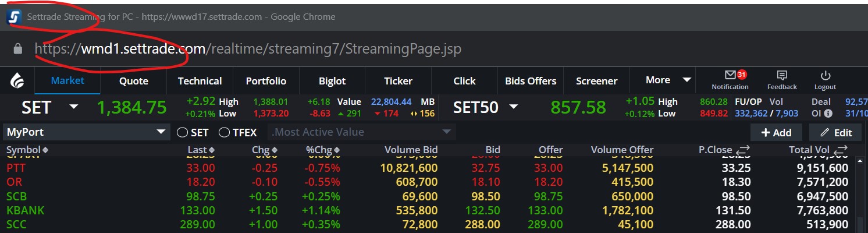Open the Technical tab
Viewport: 868px width, 233px height.
200,81
